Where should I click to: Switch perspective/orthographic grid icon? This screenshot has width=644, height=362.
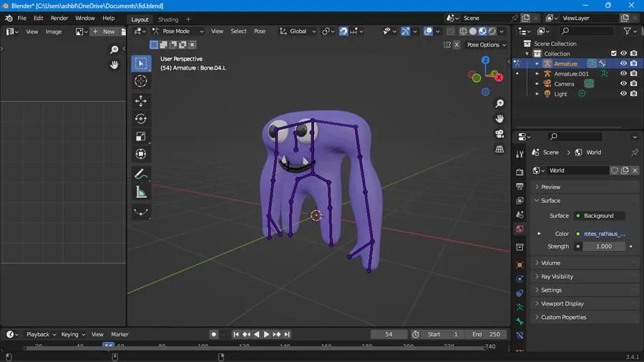pyautogui.click(x=499, y=150)
